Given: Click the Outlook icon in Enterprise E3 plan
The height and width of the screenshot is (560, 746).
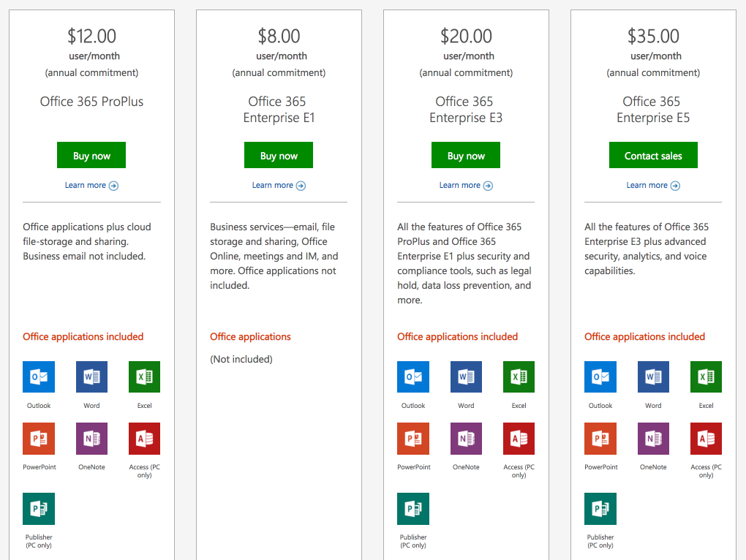Looking at the screenshot, I should 413,377.
